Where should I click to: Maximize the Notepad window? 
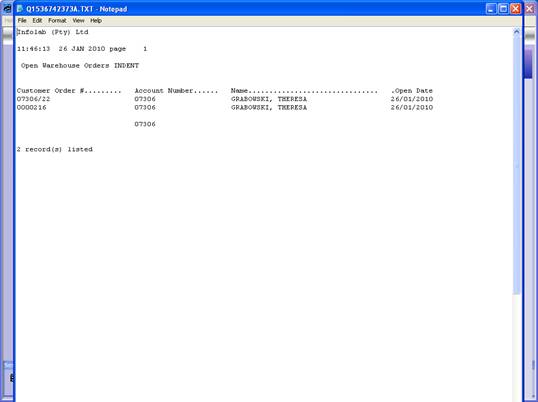point(503,9)
